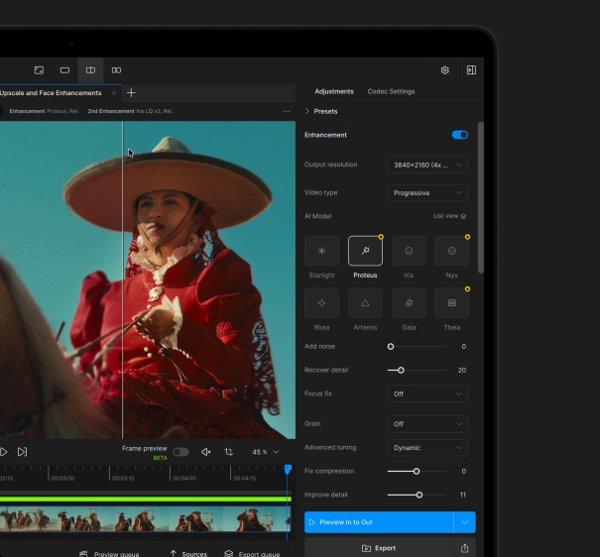Open the Focus fix dropdown
Screen dimensions: 600x557
(x=427, y=394)
